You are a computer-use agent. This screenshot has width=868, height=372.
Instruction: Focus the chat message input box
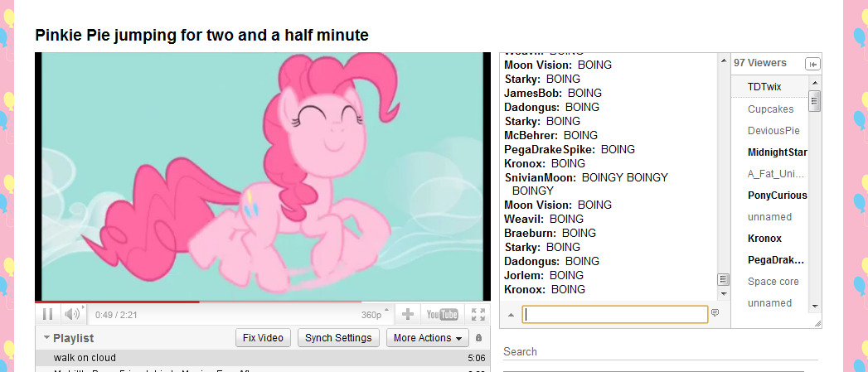point(615,315)
